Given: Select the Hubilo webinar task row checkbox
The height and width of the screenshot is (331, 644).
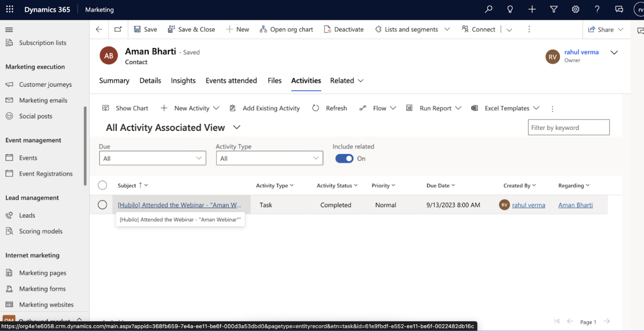Looking at the screenshot, I should coord(102,205).
